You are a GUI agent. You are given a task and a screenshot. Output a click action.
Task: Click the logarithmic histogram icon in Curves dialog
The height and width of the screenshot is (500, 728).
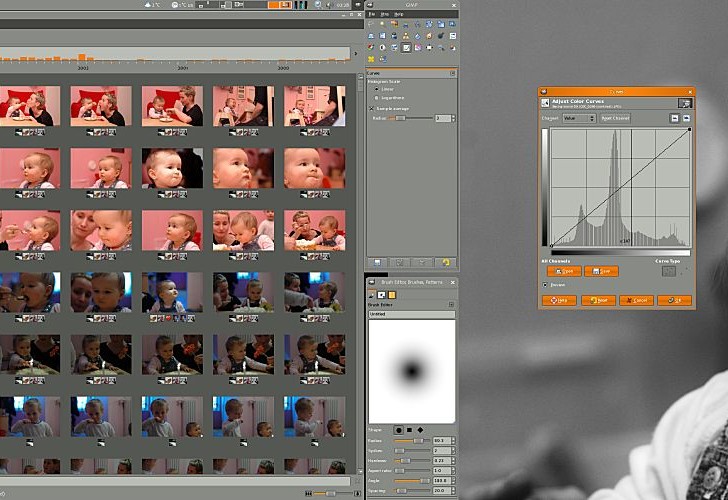[686, 118]
